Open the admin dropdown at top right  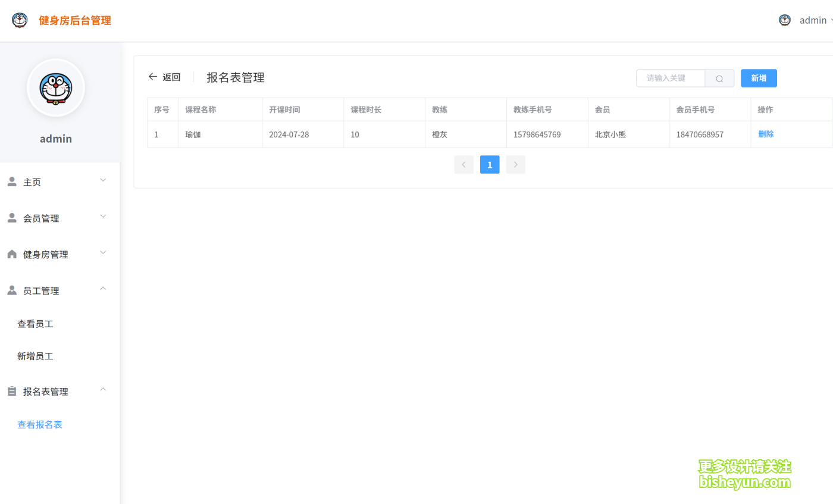[813, 20]
